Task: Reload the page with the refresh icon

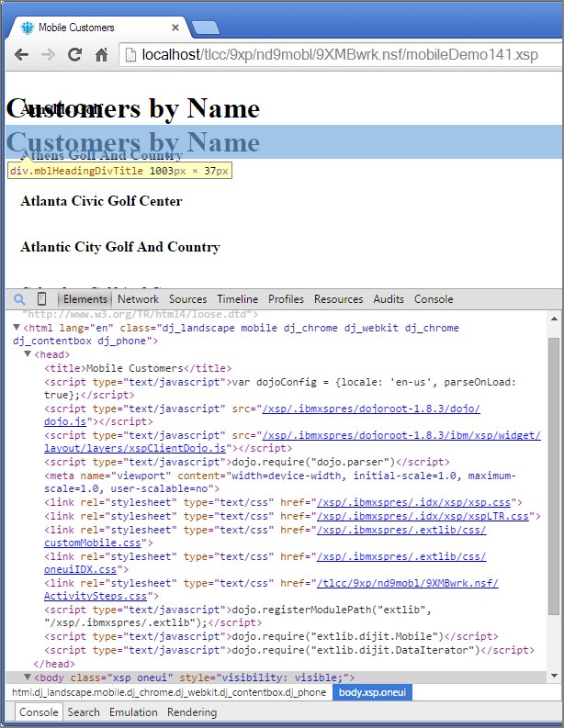Action: pos(74,55)
